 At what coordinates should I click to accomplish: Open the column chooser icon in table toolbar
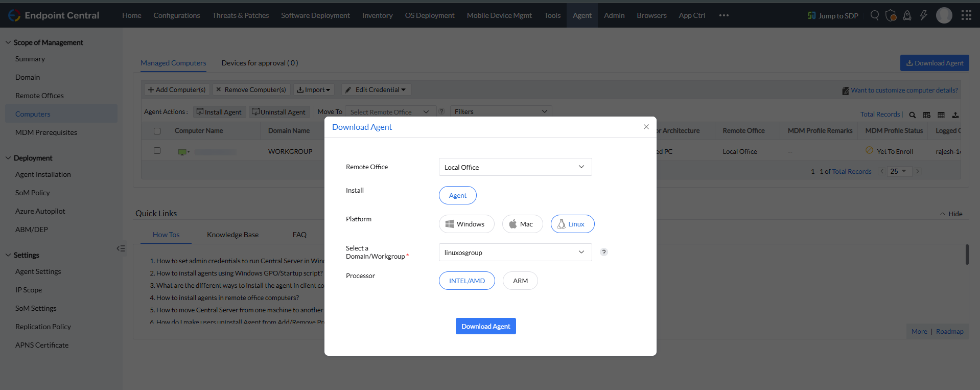point(927,115)
